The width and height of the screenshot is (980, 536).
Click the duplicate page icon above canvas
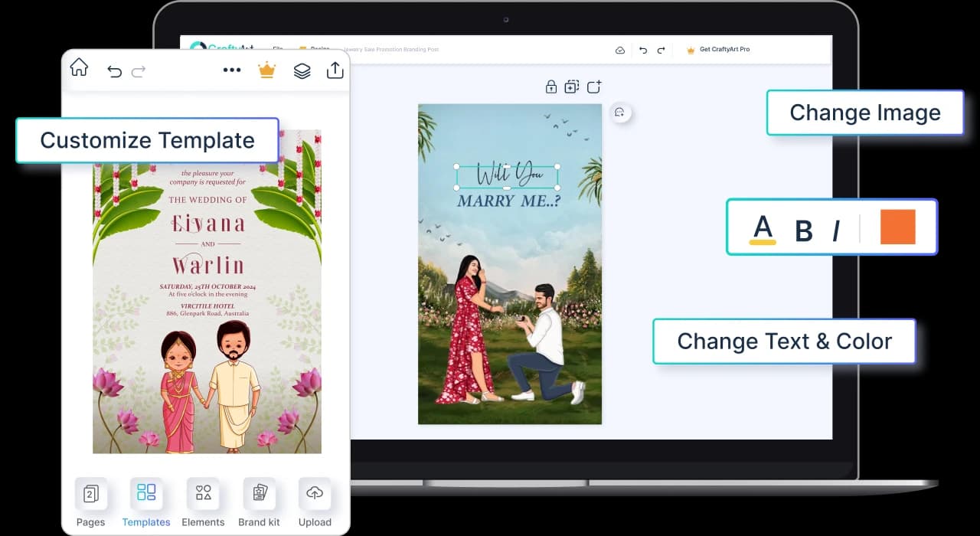[572, 87]
